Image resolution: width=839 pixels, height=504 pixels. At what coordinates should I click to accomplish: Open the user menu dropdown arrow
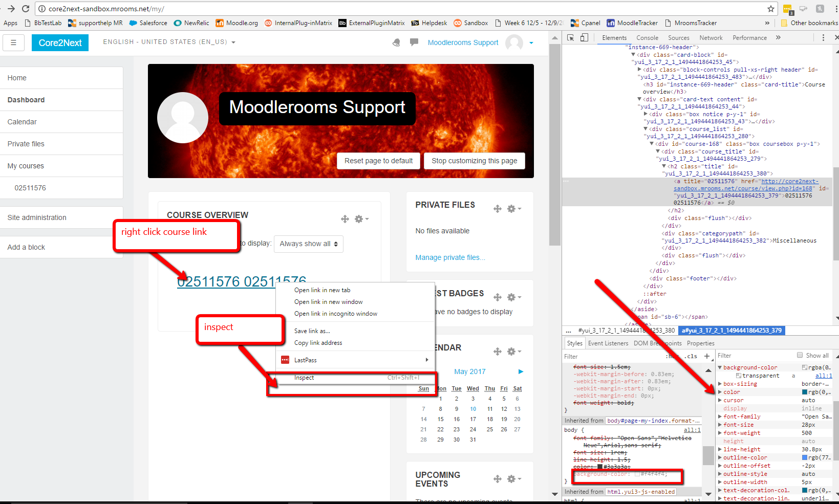(x=531, y=43)
